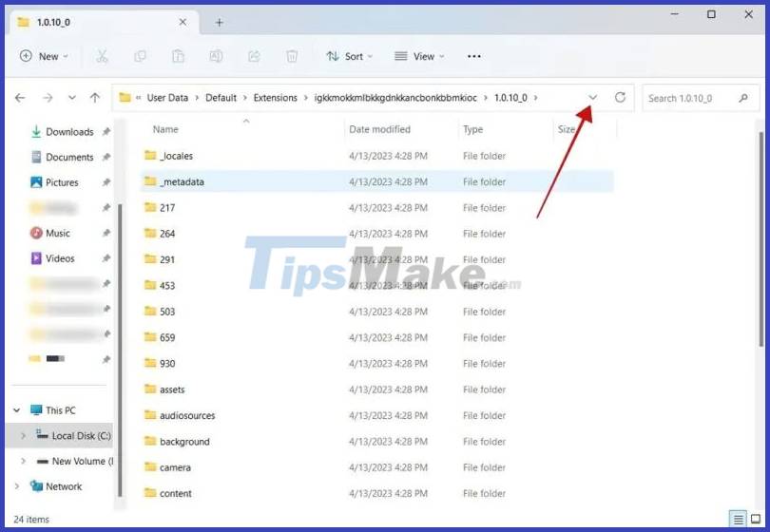
Task: Select the audiosources folder
Action: [377, 416]
